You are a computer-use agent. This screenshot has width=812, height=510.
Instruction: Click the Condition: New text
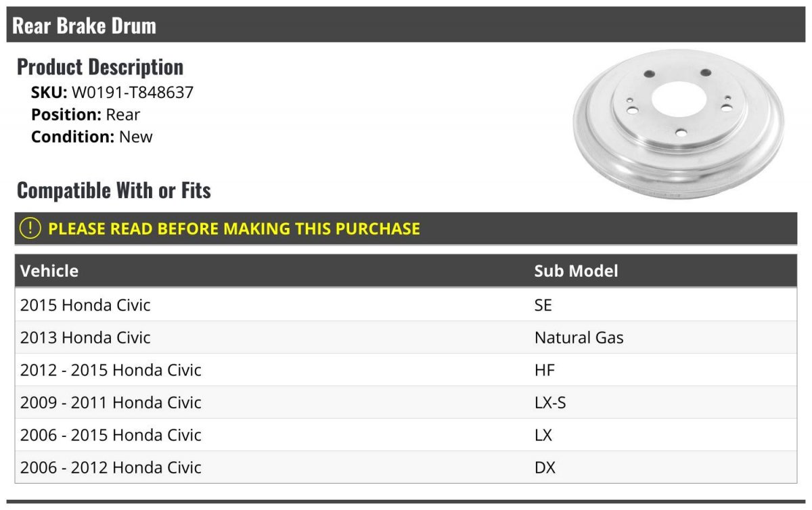pos(92,137)
